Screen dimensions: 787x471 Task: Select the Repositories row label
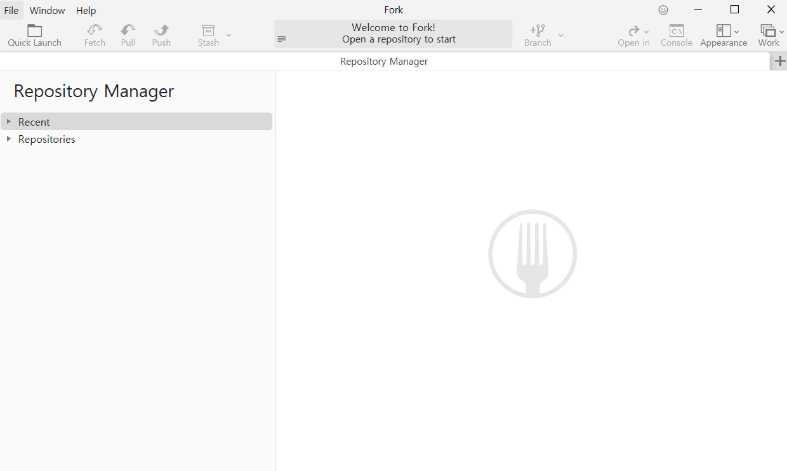[47, 139]
